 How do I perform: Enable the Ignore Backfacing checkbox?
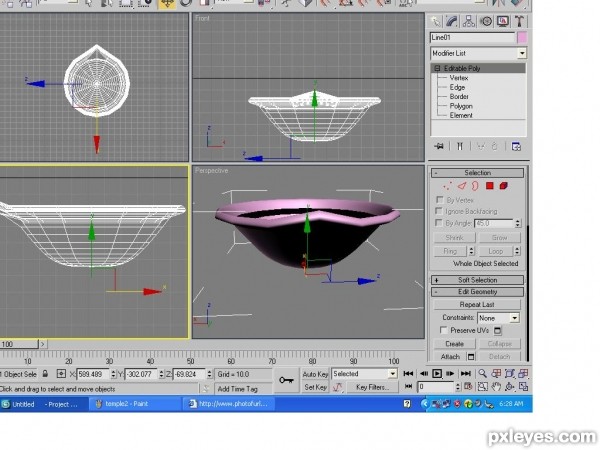point(439,211)
